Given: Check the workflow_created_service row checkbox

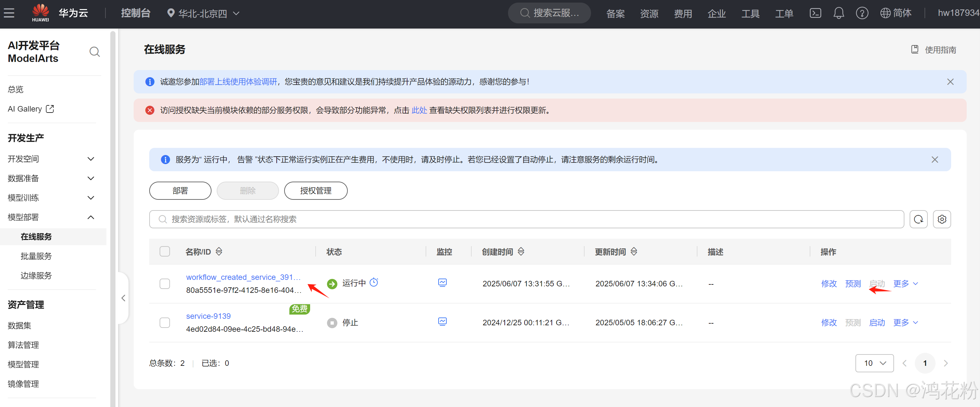Looking at the screenshot, I should 165,284.
